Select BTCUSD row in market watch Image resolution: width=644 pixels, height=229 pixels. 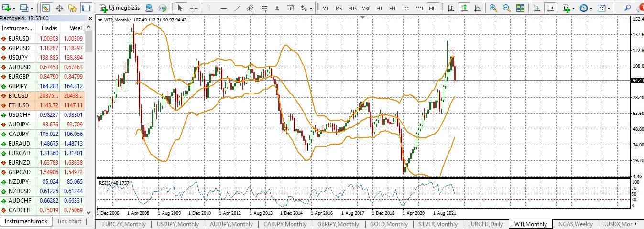pyautogui.click(x=19, y=95)
